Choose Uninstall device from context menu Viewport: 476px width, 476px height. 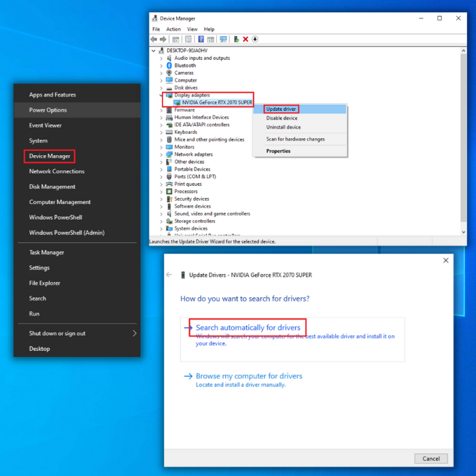tap(301, 127)
